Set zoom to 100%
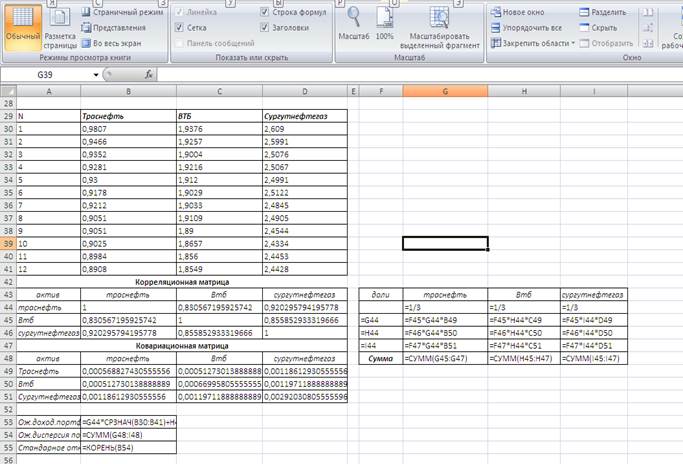 (x=386, y=25)
